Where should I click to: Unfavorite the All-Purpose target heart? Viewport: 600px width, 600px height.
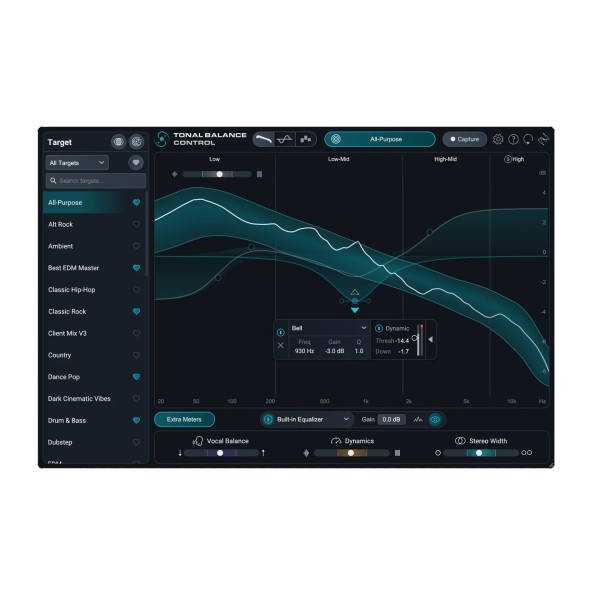(136, 202)
